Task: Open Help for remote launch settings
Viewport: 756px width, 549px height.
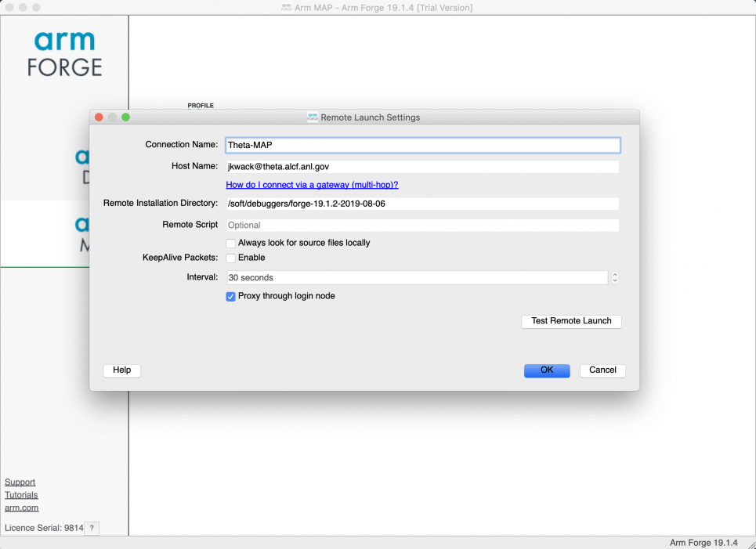Action: [121, 370]
